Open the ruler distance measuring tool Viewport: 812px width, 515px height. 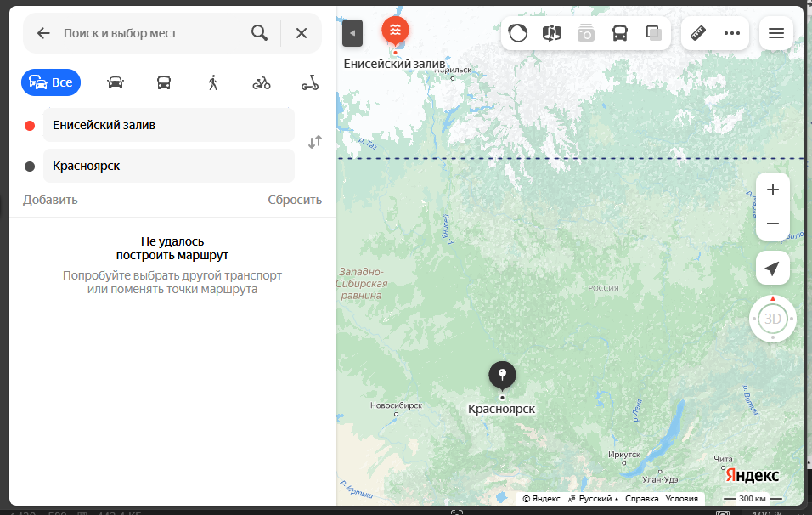698,33
